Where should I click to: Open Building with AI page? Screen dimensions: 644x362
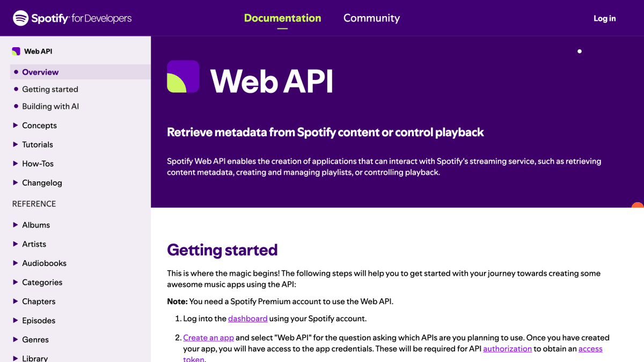[50, 106]
